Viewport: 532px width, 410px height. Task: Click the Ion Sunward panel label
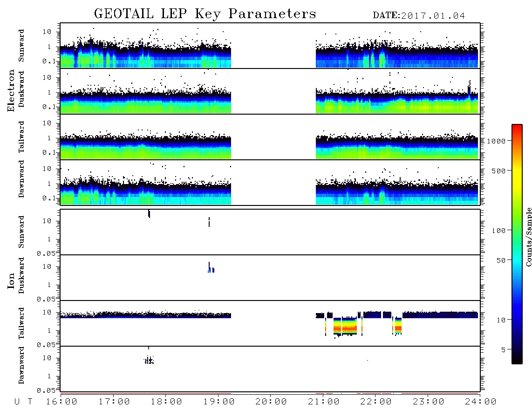coord(21,232)
